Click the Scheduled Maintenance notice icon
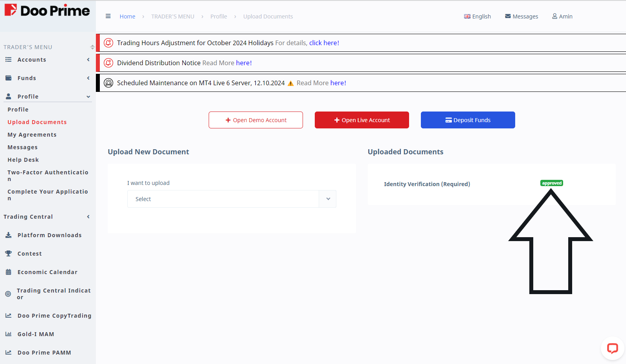Screen dimensions: 626x364 click(x=108, y=83)
